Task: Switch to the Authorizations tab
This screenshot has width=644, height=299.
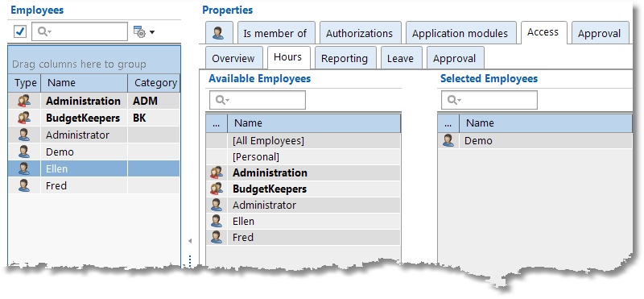Action: pos(359,33)
